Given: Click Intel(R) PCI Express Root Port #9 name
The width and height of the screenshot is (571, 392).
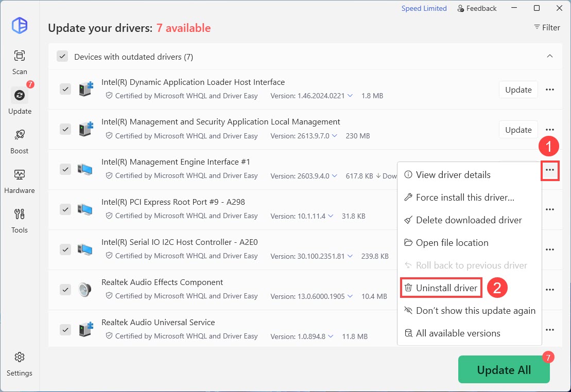Looking at the screenshot, I should [x=173, y=202].
